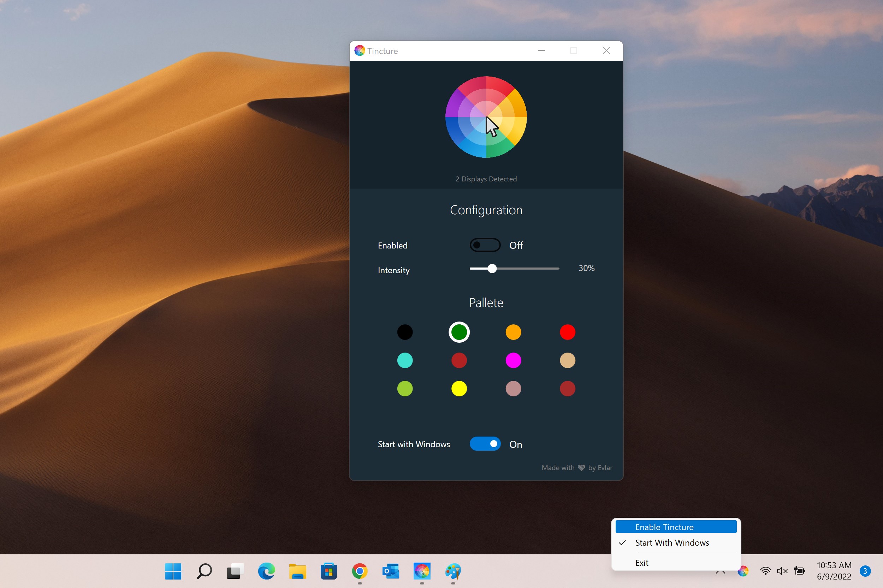Open Microsoft Edge from the taskbar

[266, 571]
